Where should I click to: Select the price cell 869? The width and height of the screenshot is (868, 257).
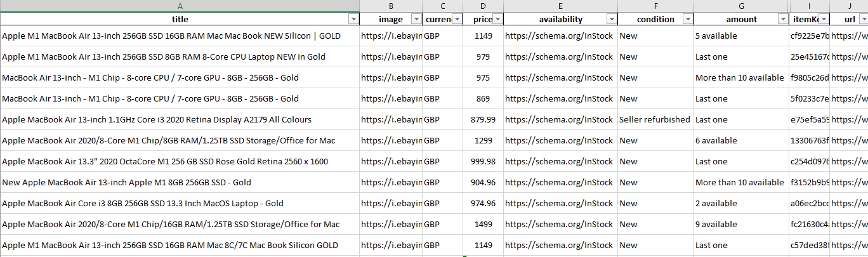(483, 99)
